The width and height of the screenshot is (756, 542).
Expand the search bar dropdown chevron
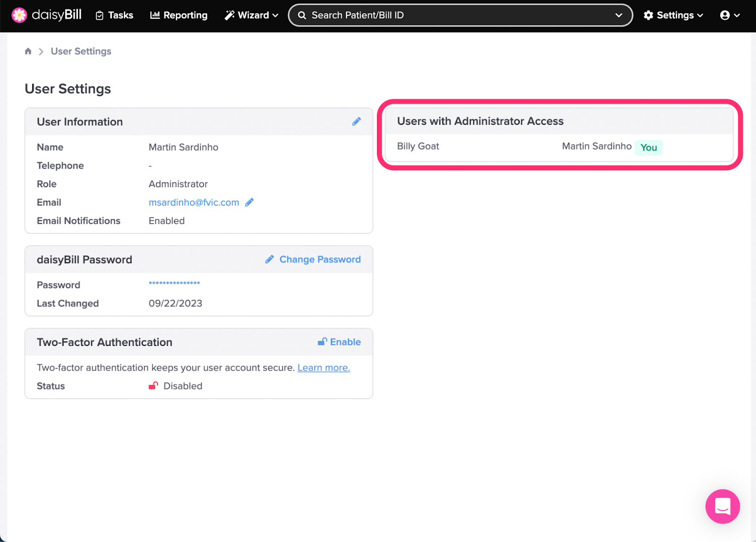pyautogui.click(x=619, y=15)
